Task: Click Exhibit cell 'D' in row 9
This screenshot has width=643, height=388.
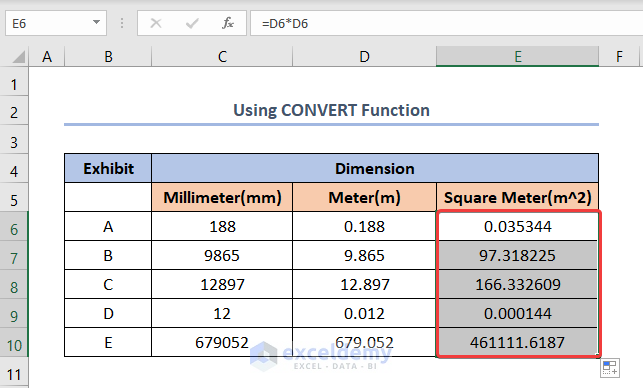Action: pos(108,313)
